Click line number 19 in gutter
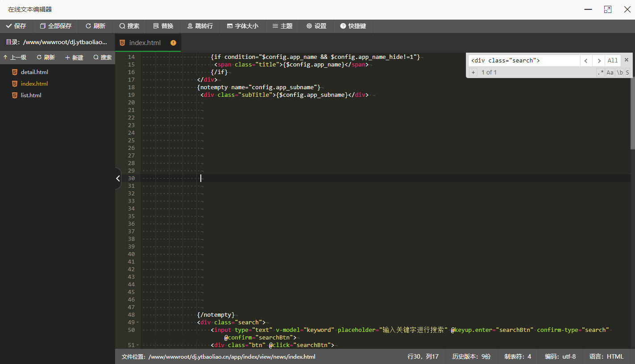Image resolution: width=635 pixels, height=364 pixels. tap(131, 95)
